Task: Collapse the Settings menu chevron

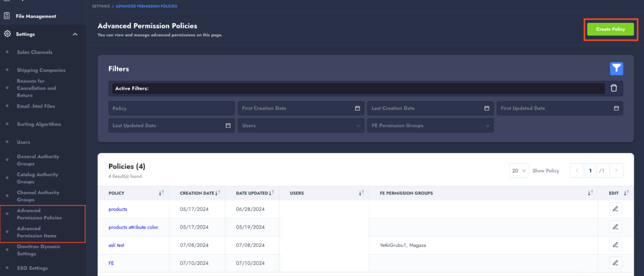Action: [x=75, y=34]
